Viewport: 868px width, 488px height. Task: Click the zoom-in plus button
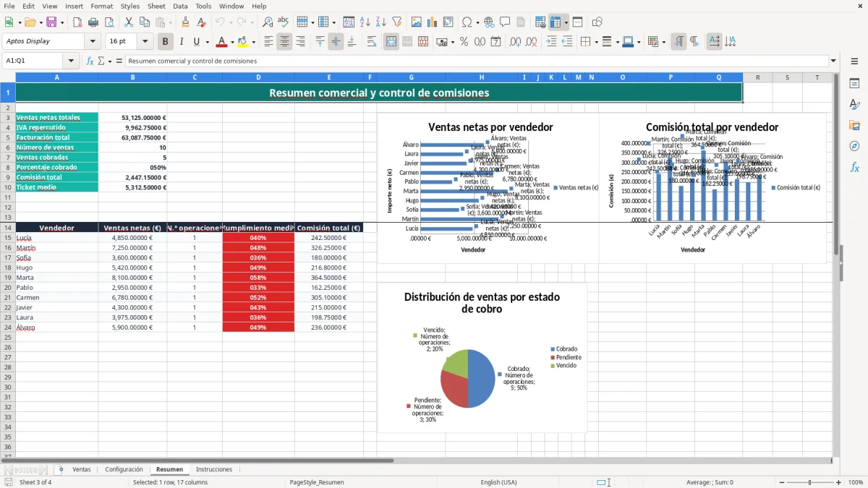(838, 482)
